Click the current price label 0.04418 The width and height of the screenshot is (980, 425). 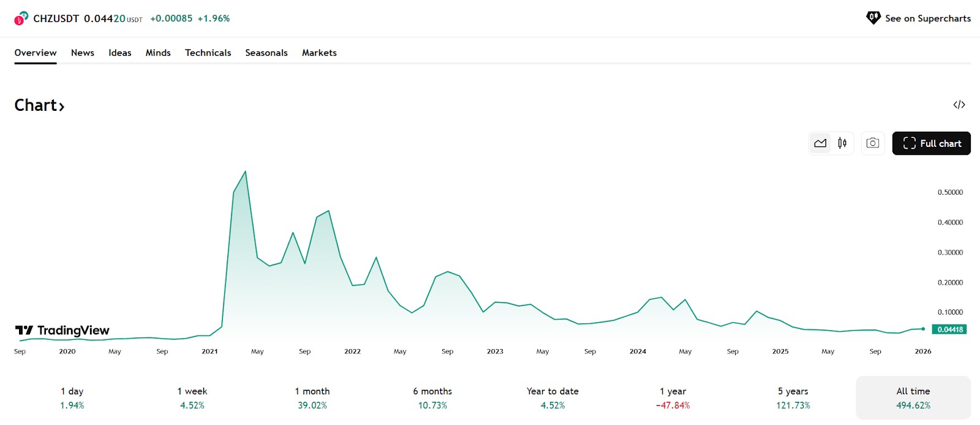point(949,329)
